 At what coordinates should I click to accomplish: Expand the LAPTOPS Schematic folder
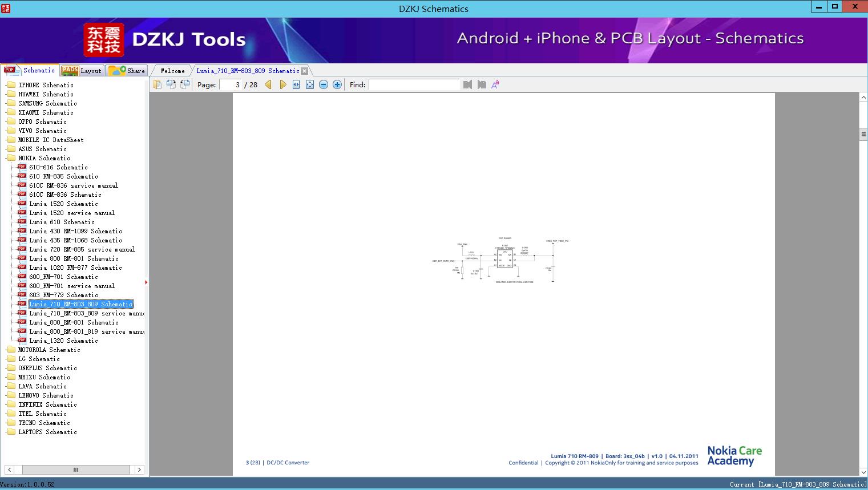tap(47, 432)
